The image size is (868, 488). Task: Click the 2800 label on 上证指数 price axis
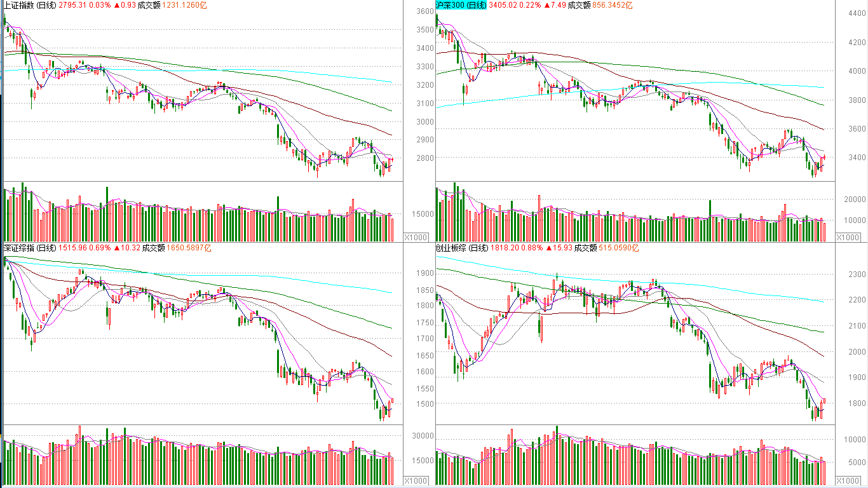click(x=425, y=158)
